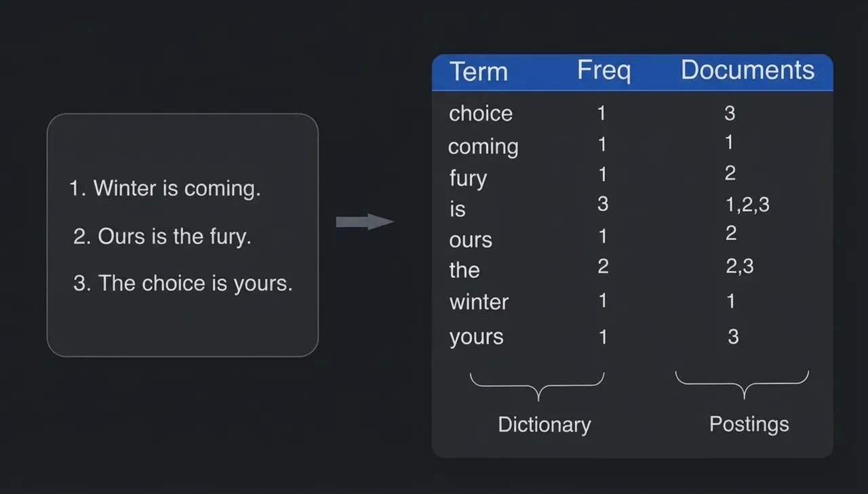Click the curly brace above Dictionary
Image resolution: width=868 pixels, height=494 pixels.
537,384
